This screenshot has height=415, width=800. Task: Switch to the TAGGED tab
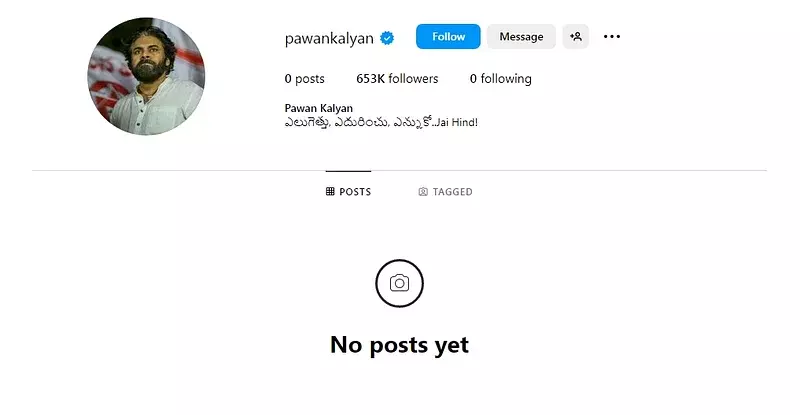pyautogui.click(x=445, y=191)
